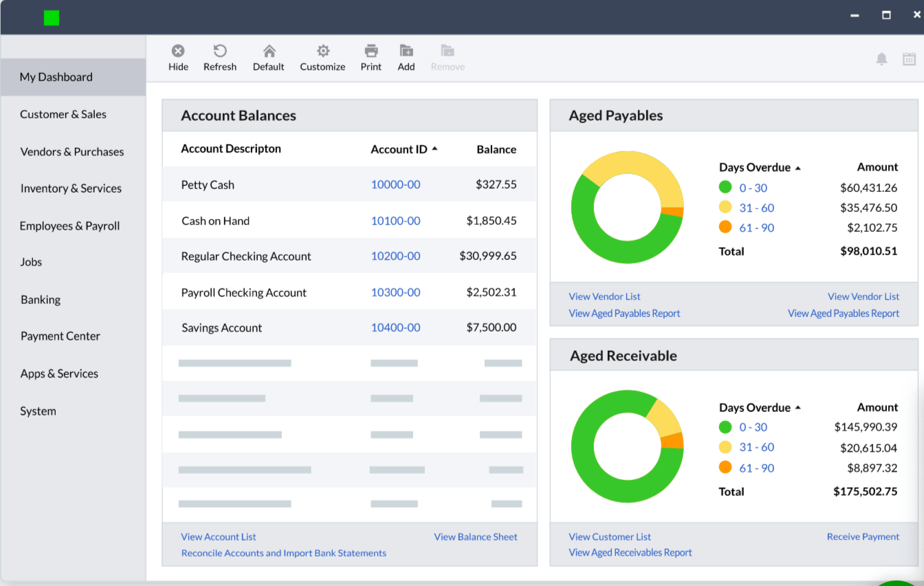Image resolution: width=924 pixels, height=586 pixels.
Task: Click Receive Payment link
Action: [863, 536]
